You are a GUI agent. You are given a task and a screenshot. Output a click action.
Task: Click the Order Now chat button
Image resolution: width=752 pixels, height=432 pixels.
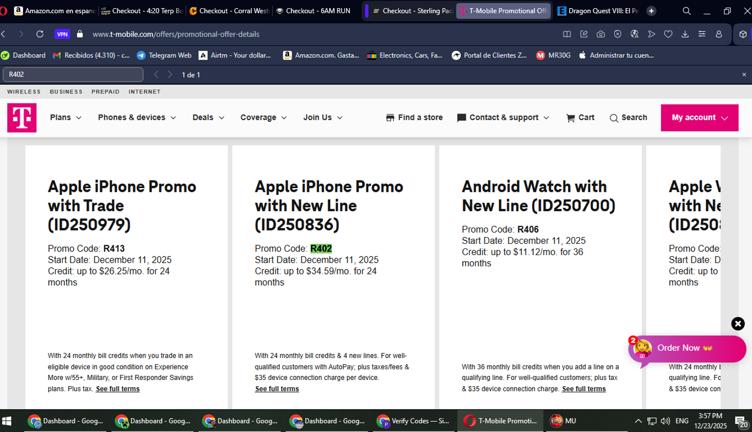point(687,348)
